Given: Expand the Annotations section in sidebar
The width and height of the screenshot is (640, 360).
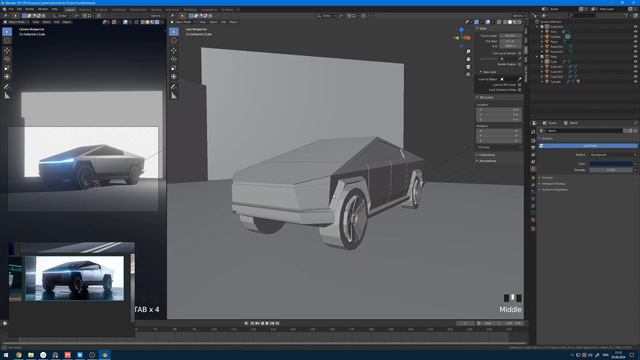Looking at the screenshot, I should [x=478, y=161].
